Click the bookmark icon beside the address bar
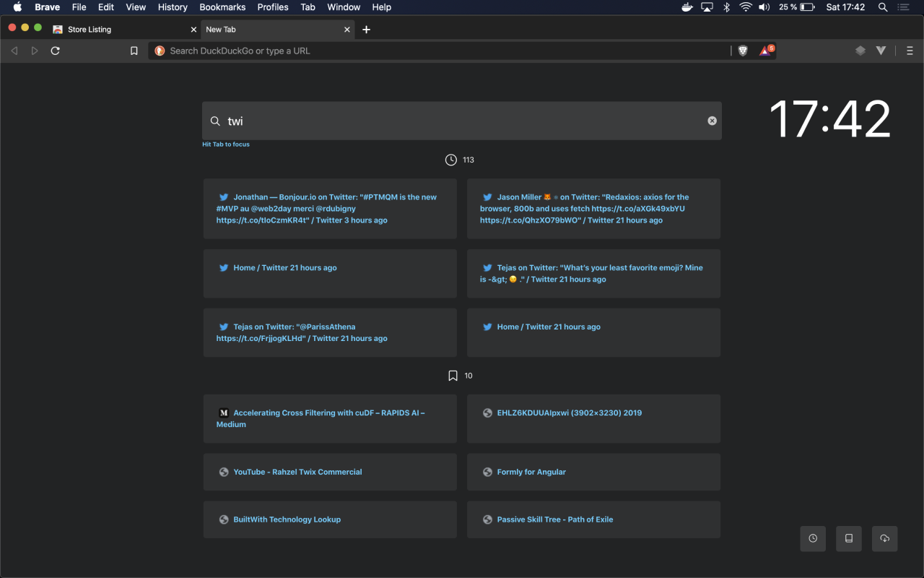Viewport: 924px width, 578px height. (x=134, y=51)
